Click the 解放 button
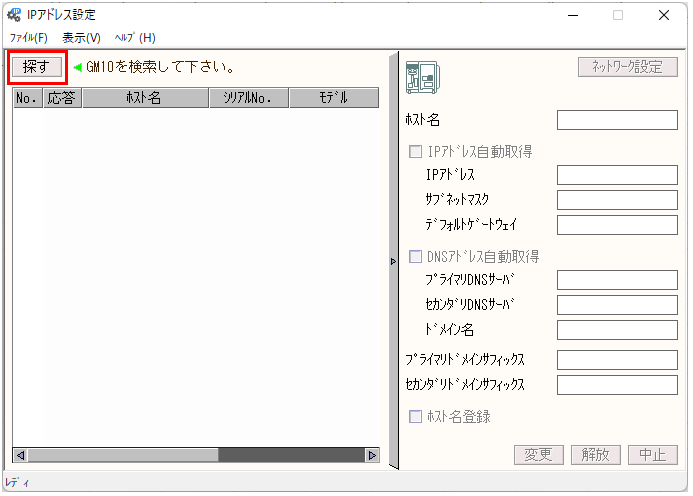The height and width of the screenshot is (496, 693). coord(596,454)
